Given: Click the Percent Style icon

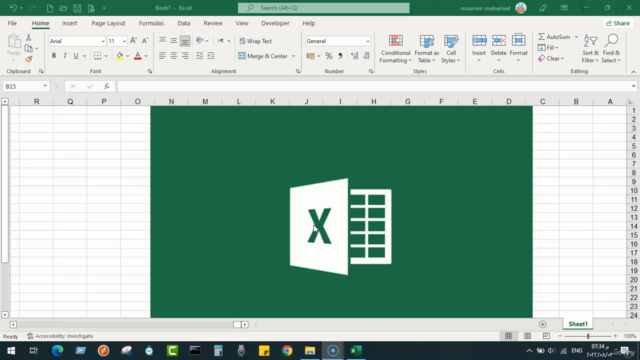Looking at the screenshot, I should click(329, 56).
